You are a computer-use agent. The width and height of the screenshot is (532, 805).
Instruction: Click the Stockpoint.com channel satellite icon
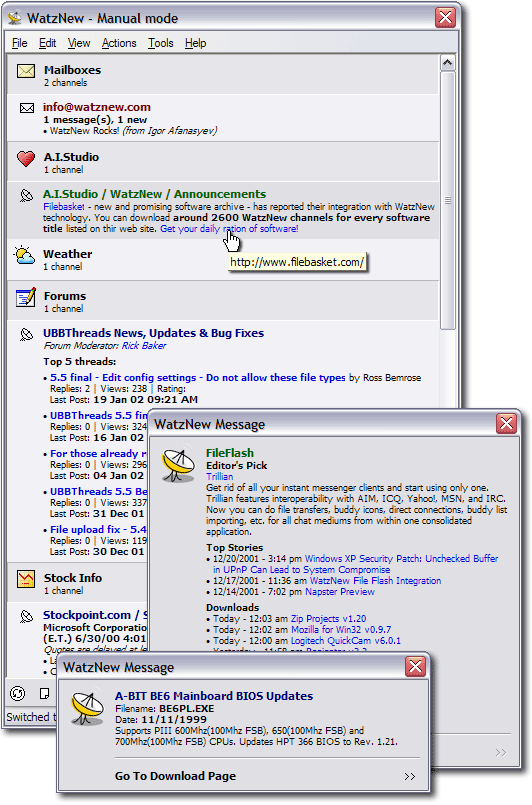[x=26, y=616]
